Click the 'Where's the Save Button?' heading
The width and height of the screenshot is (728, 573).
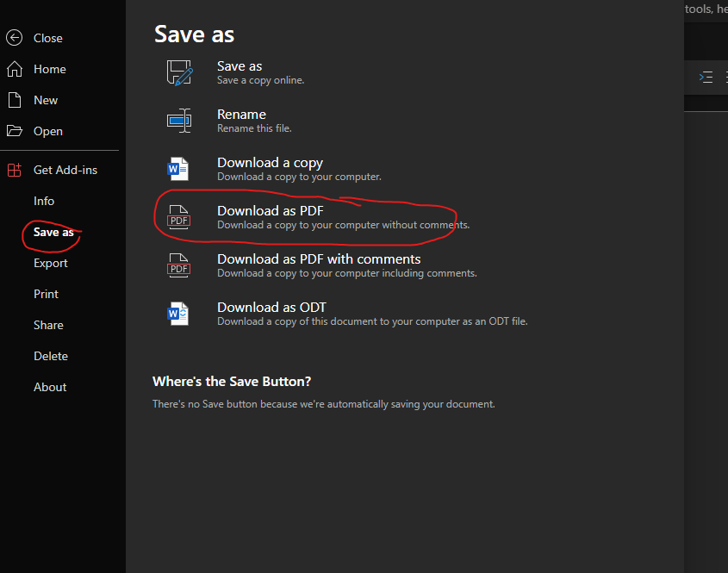(232, 382)
